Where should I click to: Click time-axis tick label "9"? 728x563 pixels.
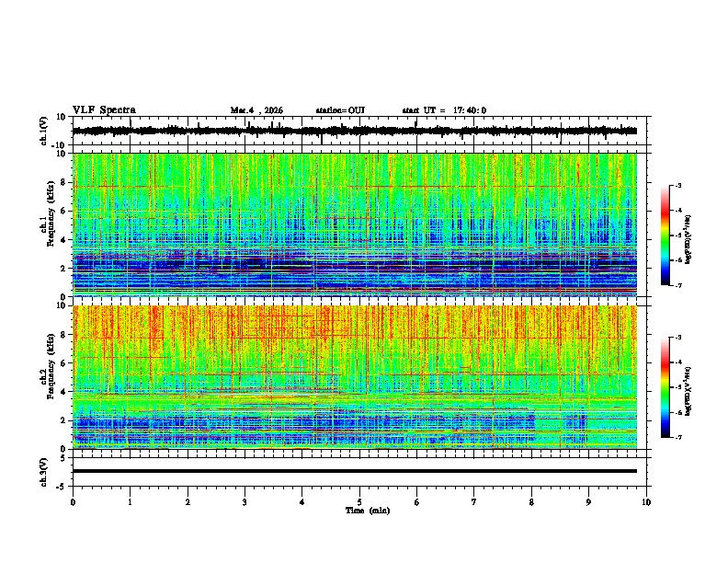click(588, 502)
